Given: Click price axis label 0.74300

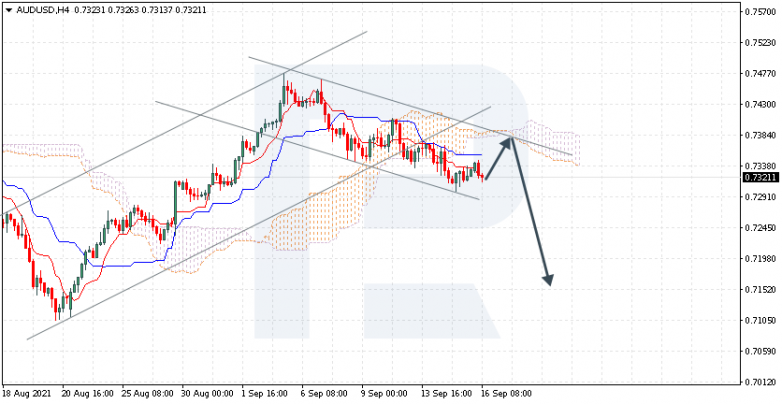Looking at the screenshot, I should (761, 105).
